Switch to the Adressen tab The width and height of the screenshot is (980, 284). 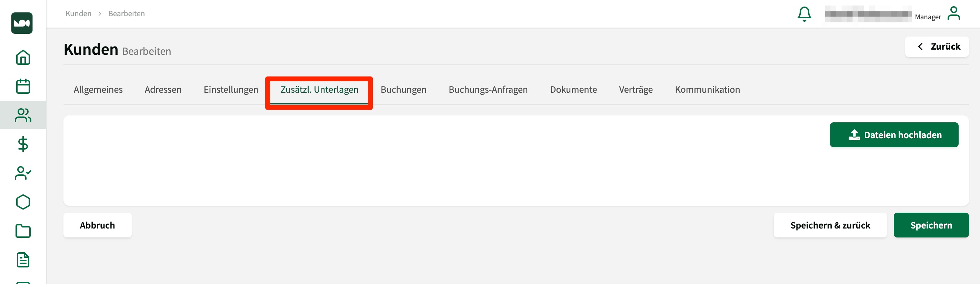[x=163, y=90]
